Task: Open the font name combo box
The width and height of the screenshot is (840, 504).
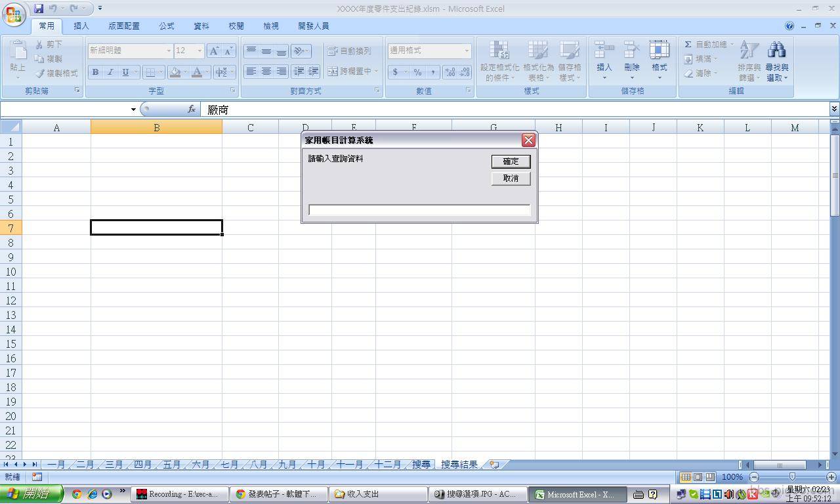Action: pos(130,51)
